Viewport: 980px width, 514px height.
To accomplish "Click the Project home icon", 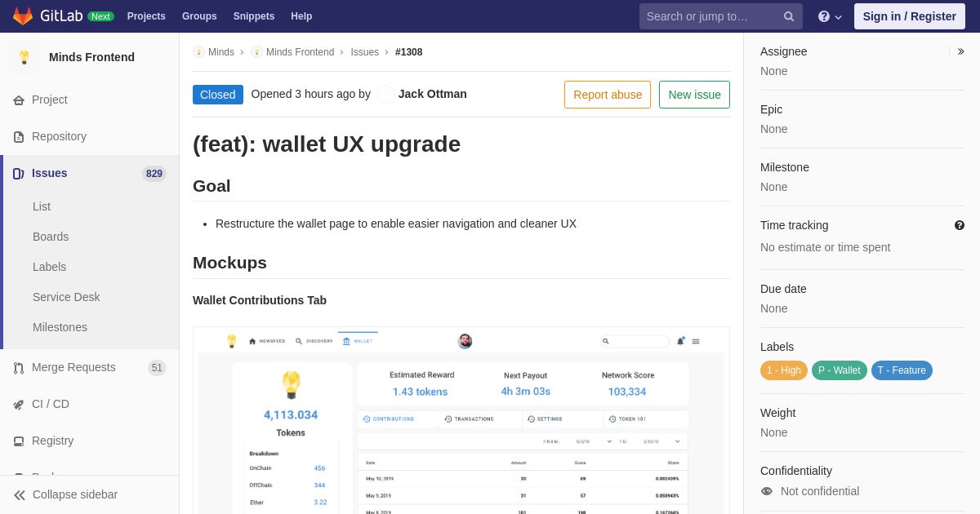I will (19, 100).
